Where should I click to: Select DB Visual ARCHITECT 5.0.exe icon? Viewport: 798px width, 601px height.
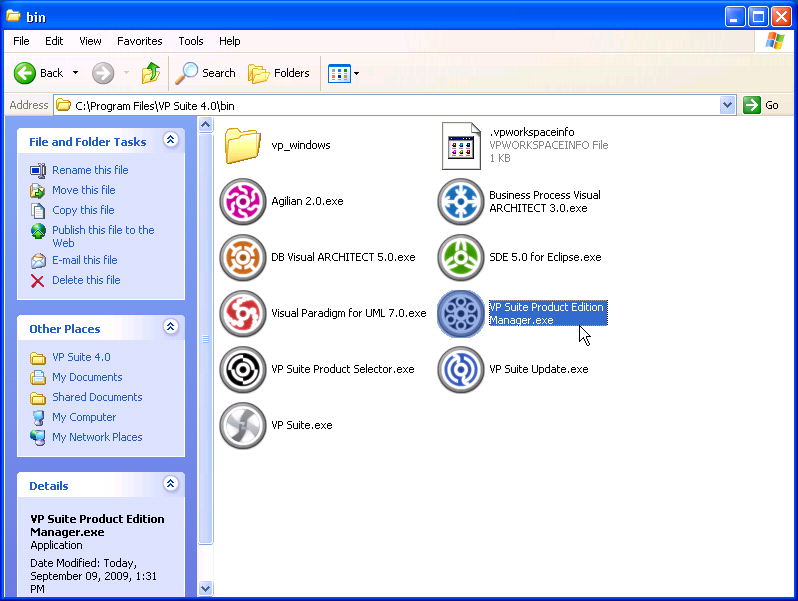pos(243,257)
